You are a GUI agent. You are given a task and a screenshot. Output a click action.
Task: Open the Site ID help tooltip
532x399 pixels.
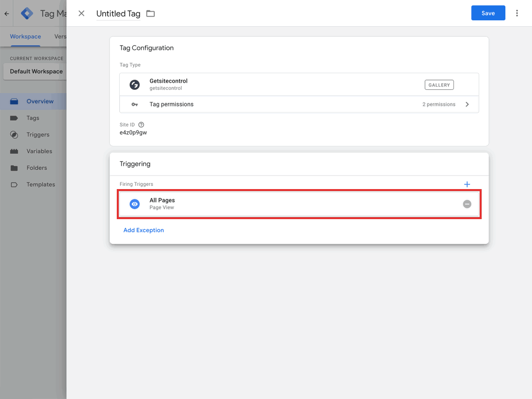coord(141,124)
